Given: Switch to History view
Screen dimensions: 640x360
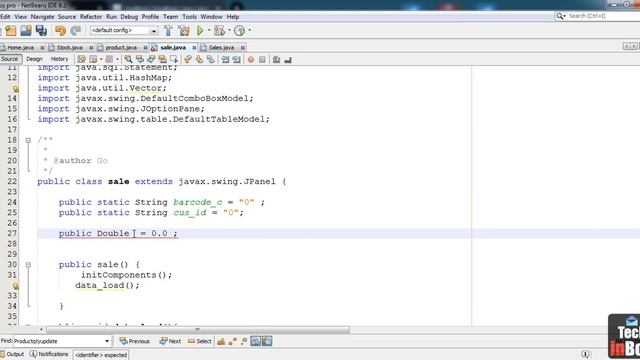Looking at the screenshot, I should point(59,59).
